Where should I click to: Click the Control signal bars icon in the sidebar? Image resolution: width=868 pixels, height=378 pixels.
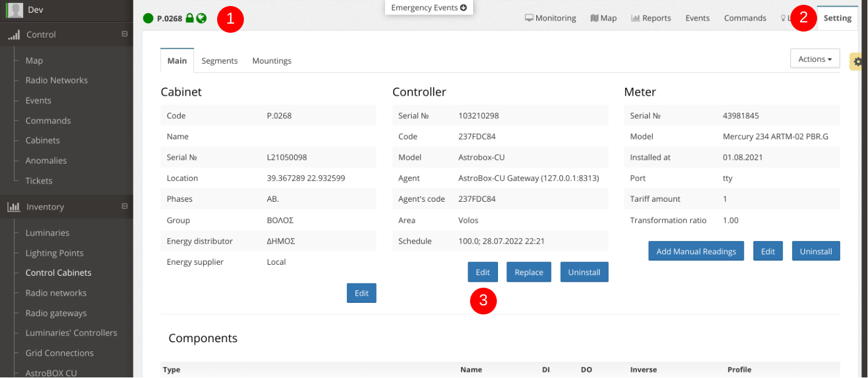13,35
